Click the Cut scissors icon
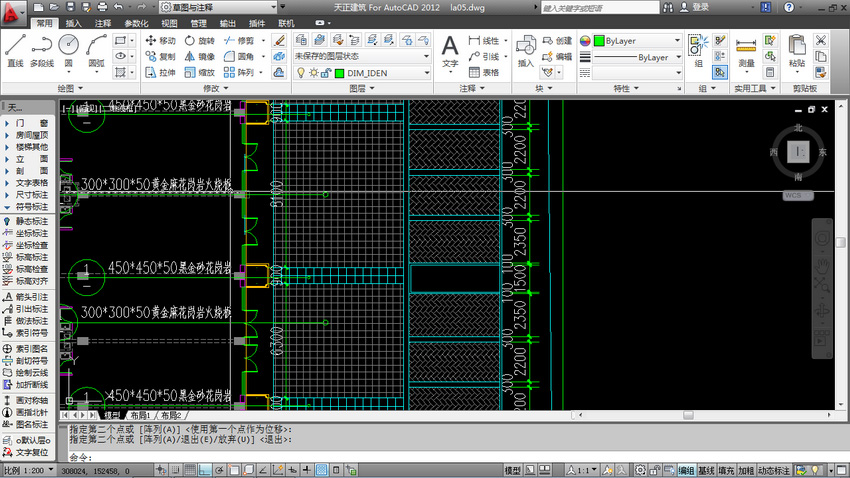 (821, 40)
